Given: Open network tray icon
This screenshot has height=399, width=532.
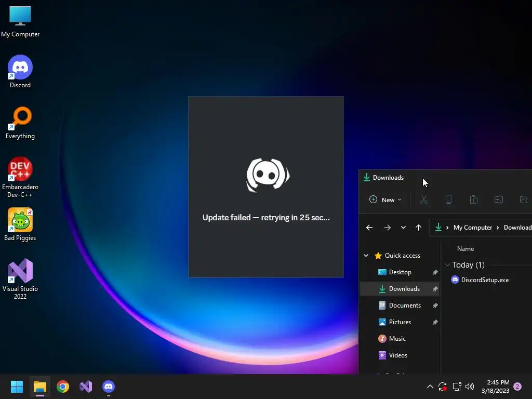Looking at the screenshot, I should [457, 387].
